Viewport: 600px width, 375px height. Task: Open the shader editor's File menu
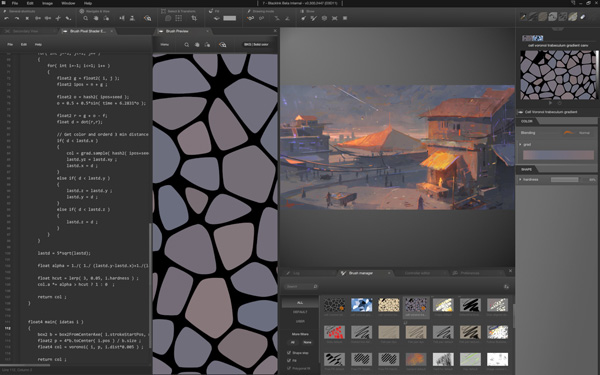(10, 44)
